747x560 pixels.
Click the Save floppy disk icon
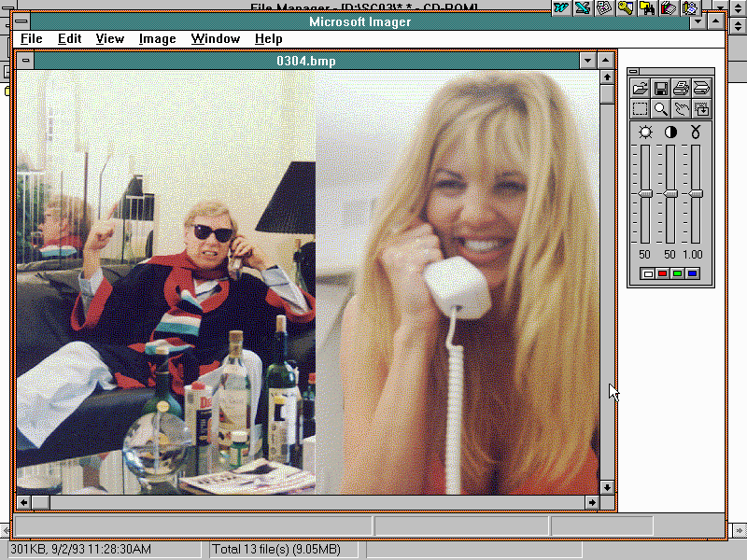[x=661, y=89]
